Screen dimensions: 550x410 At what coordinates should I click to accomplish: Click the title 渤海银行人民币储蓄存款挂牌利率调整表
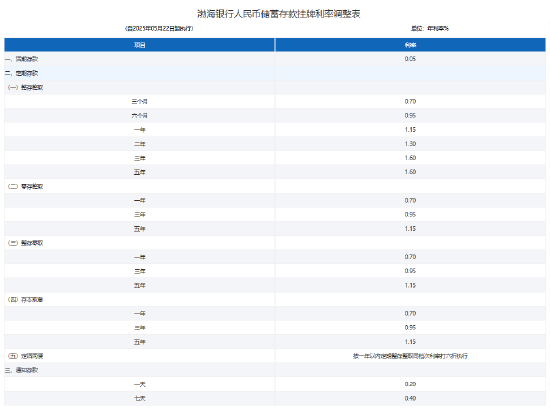(279, 14)
